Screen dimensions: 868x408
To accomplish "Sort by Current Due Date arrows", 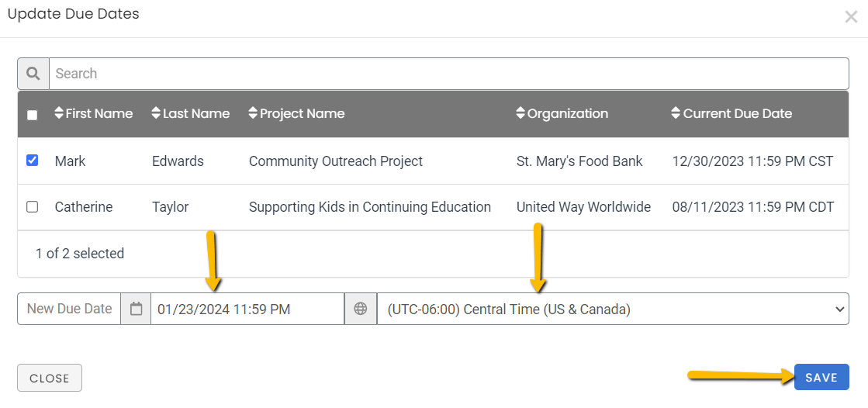I will (676, 113).
